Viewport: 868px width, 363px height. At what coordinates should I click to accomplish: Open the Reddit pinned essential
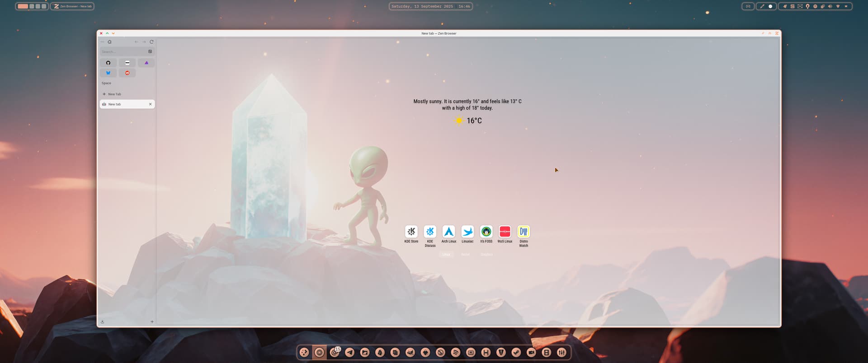coord(127,73)
